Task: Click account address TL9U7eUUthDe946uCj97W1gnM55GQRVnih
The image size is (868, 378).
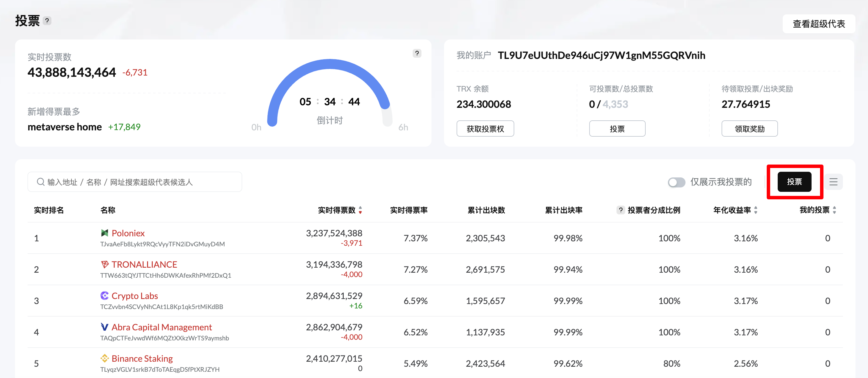Action: point(601,55)
